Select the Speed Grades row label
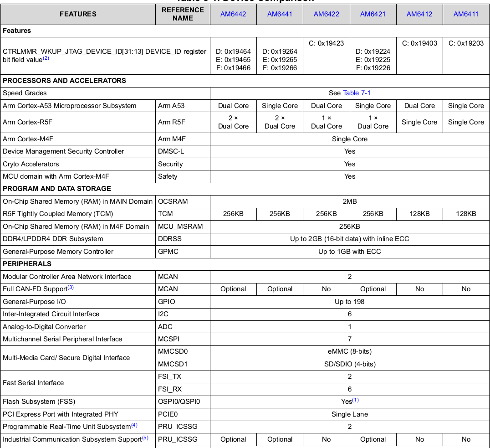 coord(25,93)
